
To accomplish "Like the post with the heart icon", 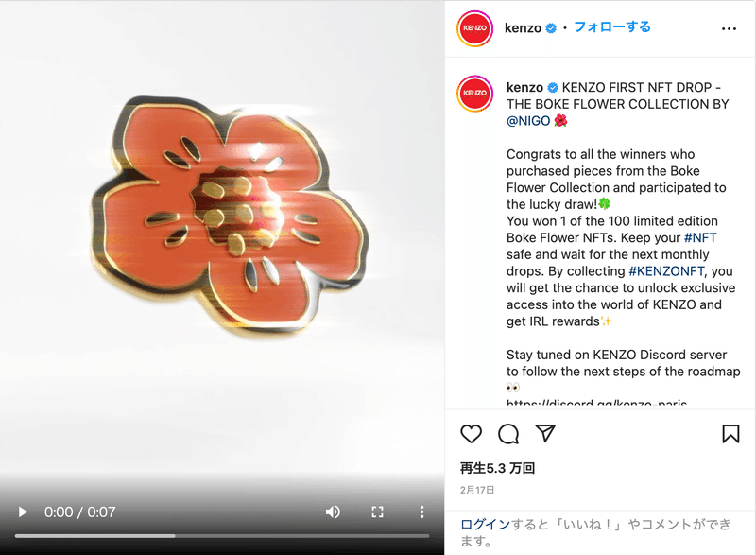I will (471, 434).
